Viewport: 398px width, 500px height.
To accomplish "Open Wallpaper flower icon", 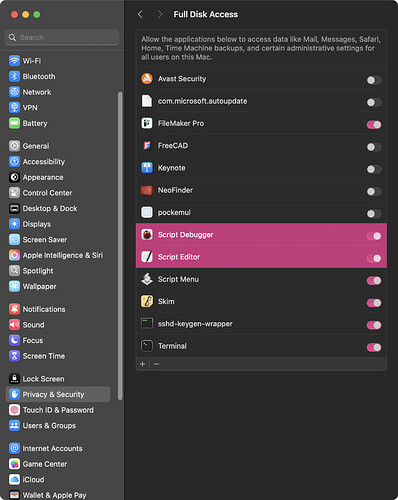I will point(14,286).
